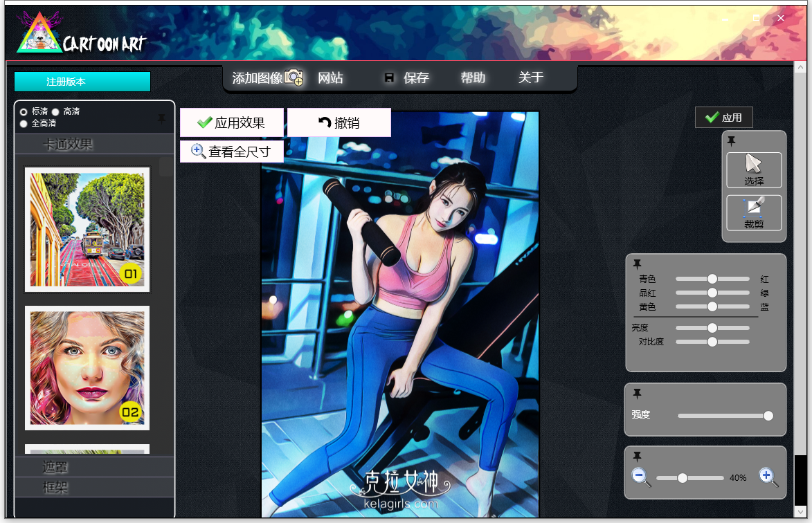Adjust the 黄色 to 蓝 slider
This screenshot has width=812, height=523.
[712, 306]
